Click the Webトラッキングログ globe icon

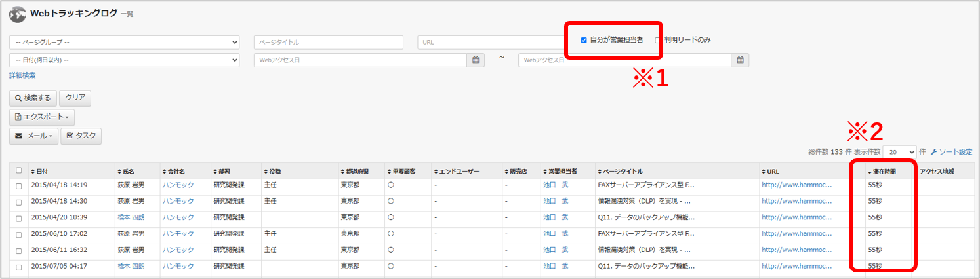18,13
